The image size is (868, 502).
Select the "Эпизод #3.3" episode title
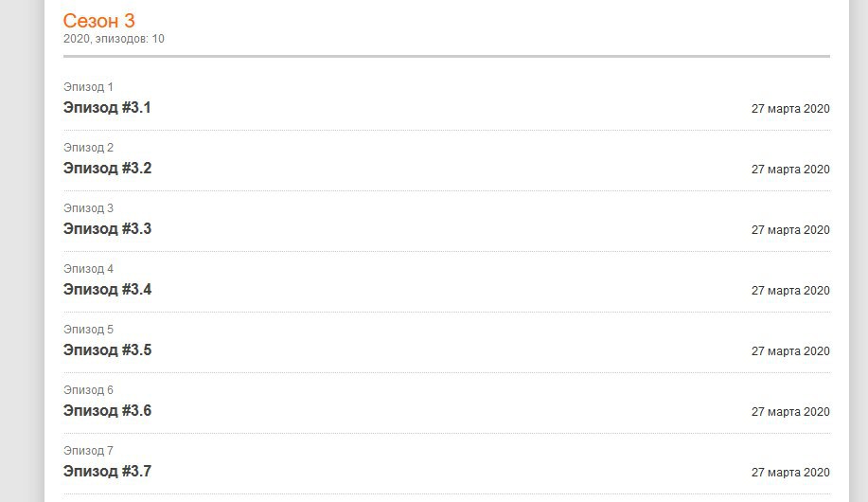tap(107, 229)
